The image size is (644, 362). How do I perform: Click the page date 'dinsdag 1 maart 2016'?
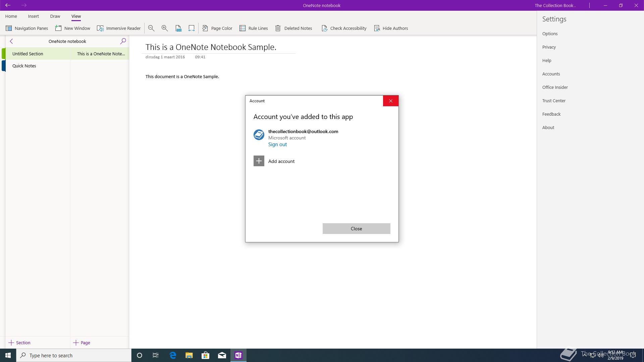pos(165,57)
